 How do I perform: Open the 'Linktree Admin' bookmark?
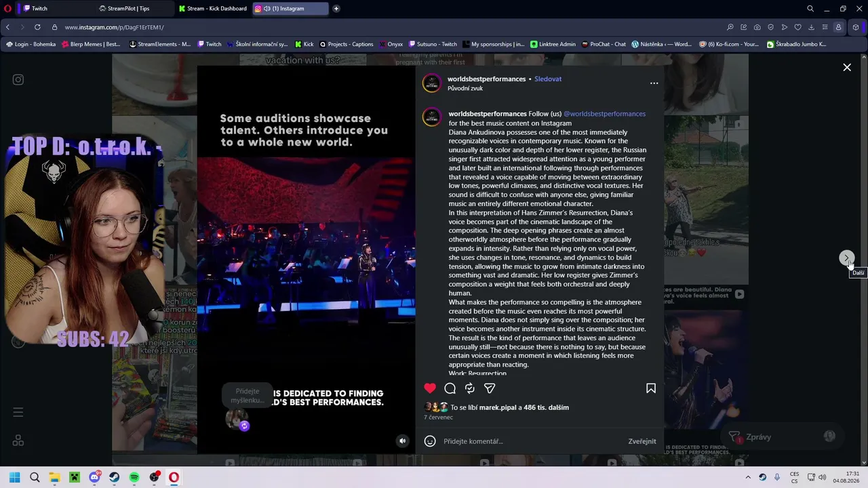[553, 44]
